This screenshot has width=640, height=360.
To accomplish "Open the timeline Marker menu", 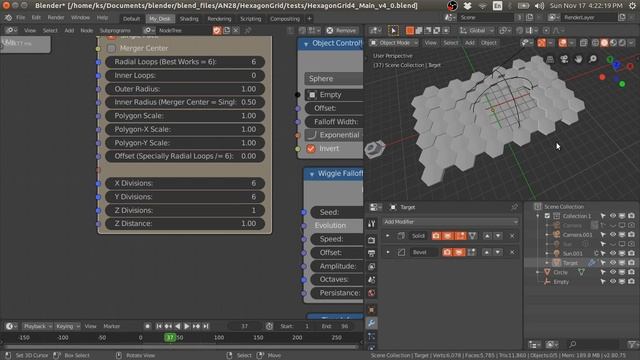I will coord(111,326).
